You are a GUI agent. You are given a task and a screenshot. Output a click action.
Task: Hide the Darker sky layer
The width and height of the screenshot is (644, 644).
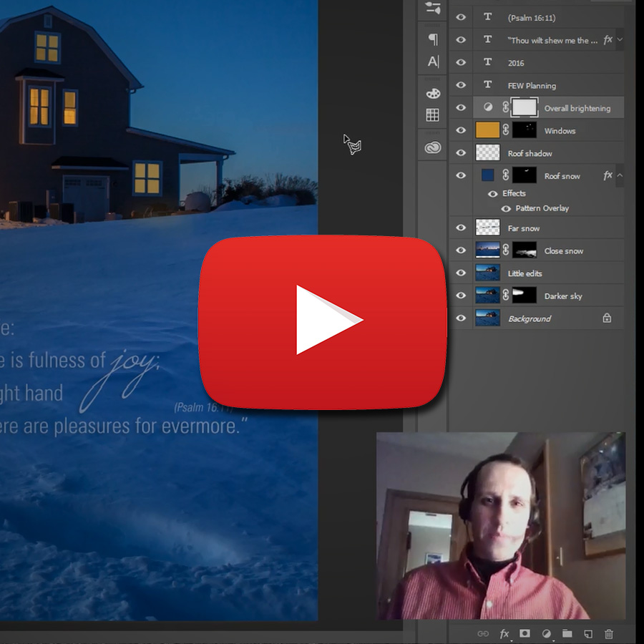[461, 296]
